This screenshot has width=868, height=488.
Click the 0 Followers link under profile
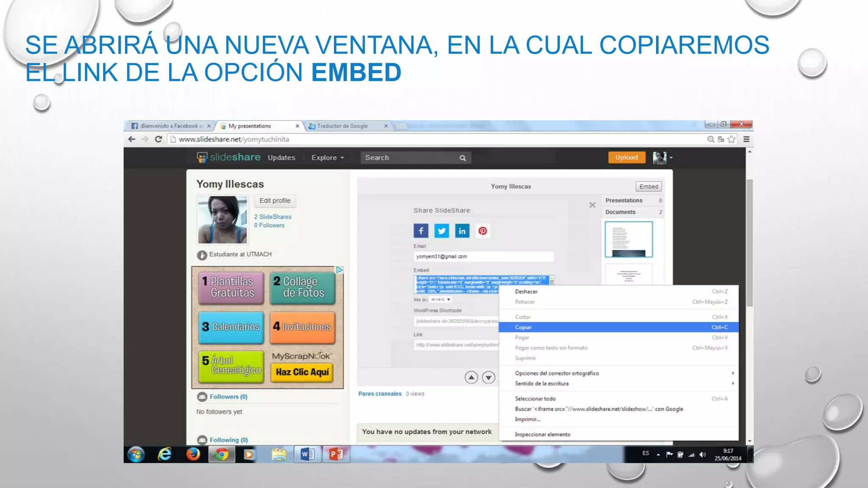pyautogui.click(x=269, y=225)
